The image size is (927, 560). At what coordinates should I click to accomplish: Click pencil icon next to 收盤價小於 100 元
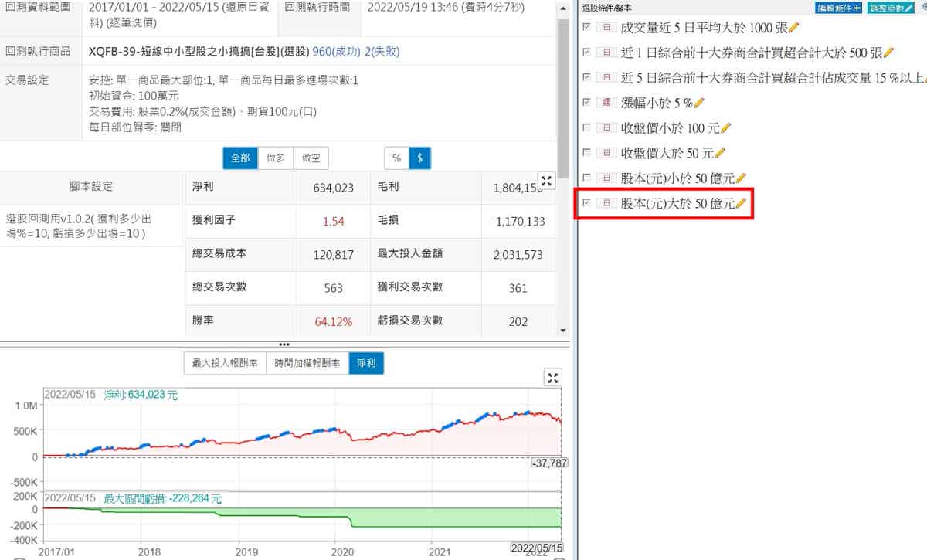tap(725, 127)
